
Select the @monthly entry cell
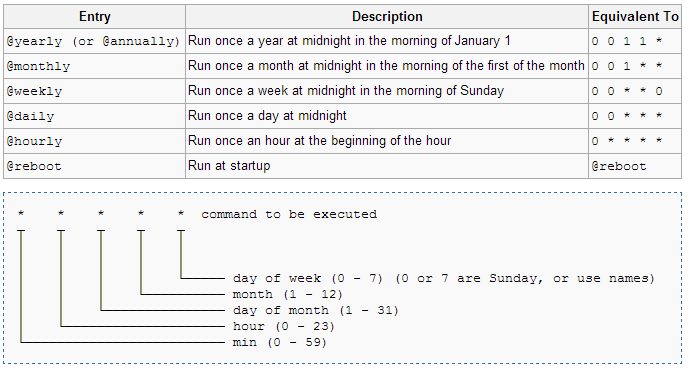tap(94, 66)
